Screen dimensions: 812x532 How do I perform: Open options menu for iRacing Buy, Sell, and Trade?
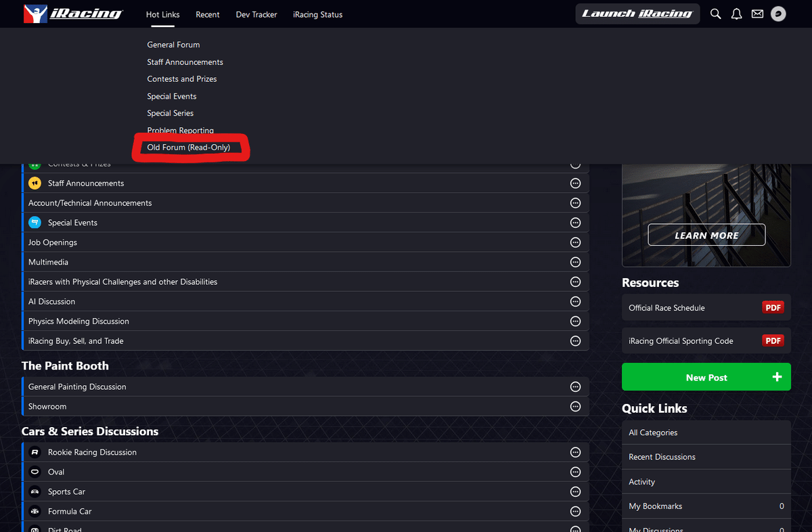coord(575,340)
